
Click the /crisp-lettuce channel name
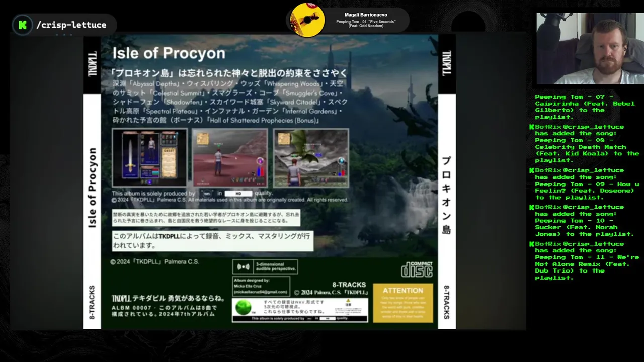pyautogui.click(x=71, y=25)
